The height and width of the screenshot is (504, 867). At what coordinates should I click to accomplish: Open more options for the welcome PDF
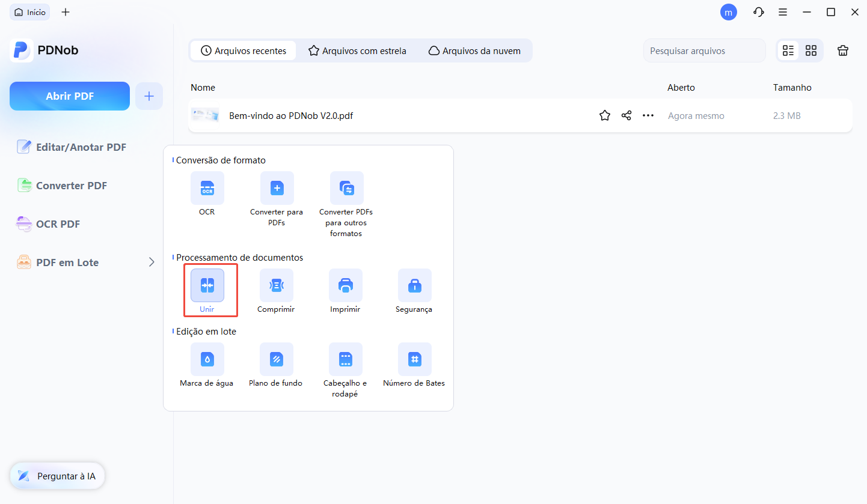pyautogui.click(x=648, y=116)
